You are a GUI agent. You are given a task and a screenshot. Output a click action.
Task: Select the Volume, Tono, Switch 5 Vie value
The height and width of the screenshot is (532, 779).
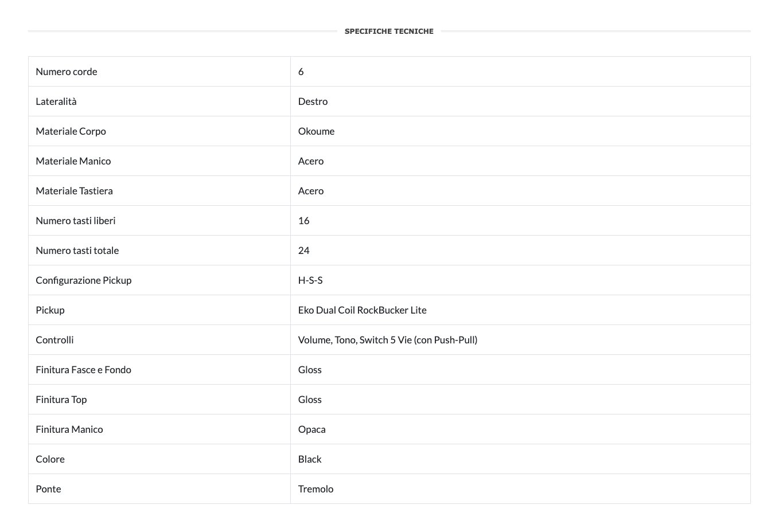pyautogui.click(x=387, y=340)
